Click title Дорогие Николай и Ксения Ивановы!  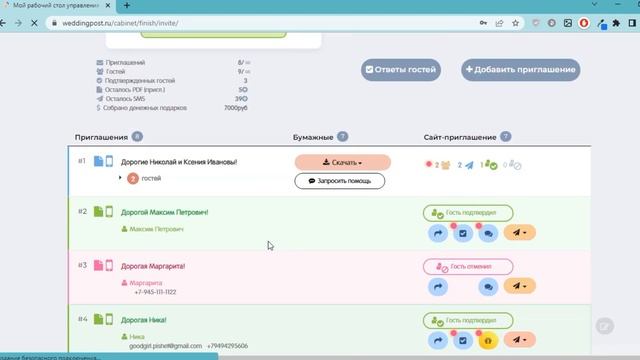tap(179, 162)
